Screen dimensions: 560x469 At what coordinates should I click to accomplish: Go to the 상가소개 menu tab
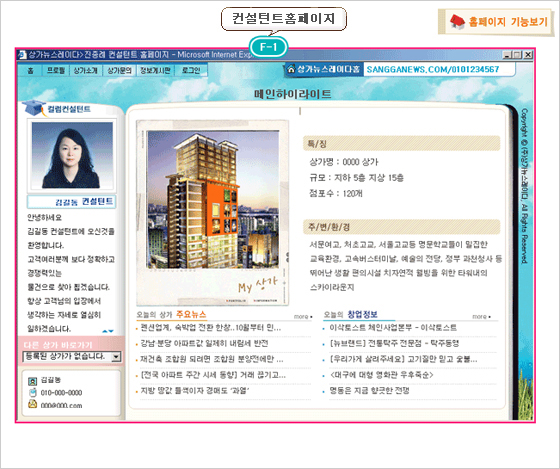(85, 70)
